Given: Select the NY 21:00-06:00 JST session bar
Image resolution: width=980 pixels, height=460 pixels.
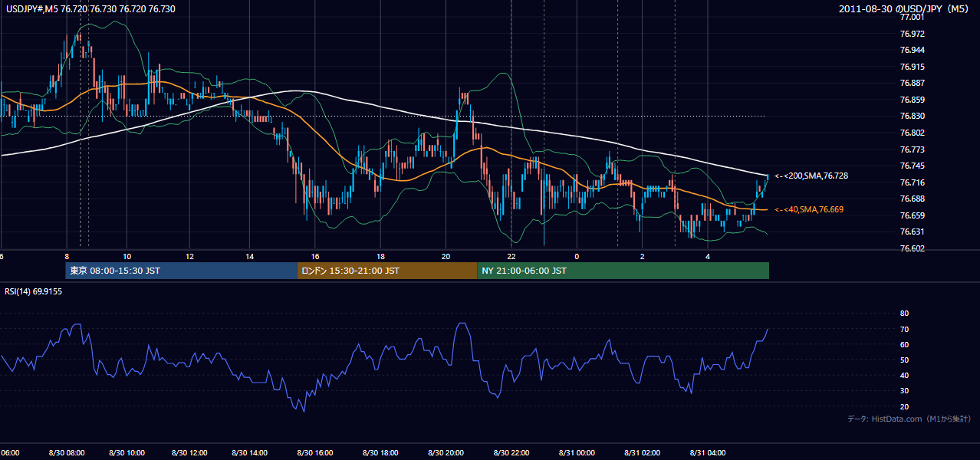Looking at the screenshot, I should pos(623,271).
